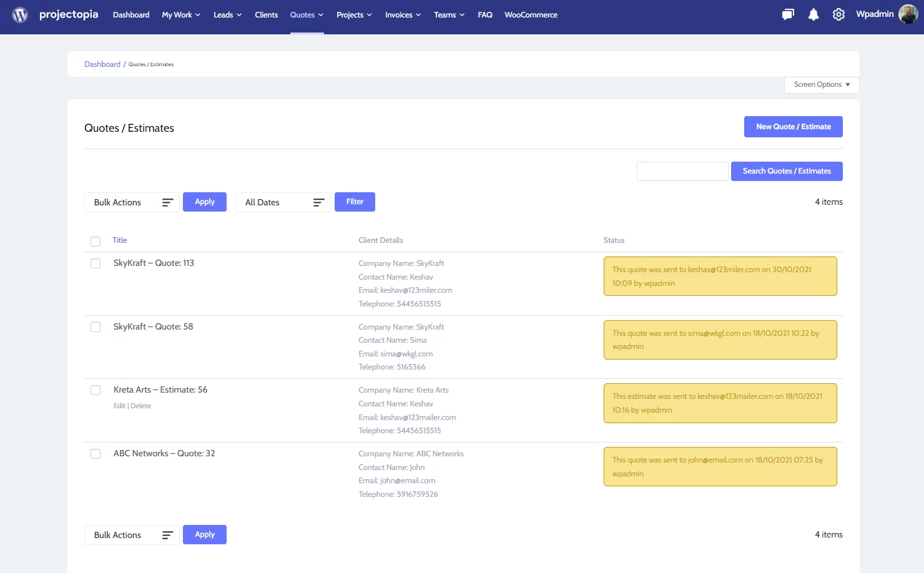This screenshot has width=924, height=573.
Task: Expand the Invoices menu
Action: pos(403,15)
